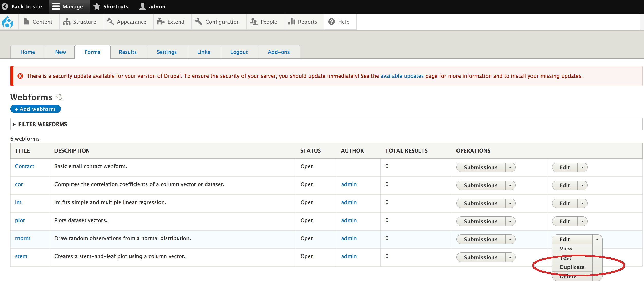Open the cor webform link

19,184
